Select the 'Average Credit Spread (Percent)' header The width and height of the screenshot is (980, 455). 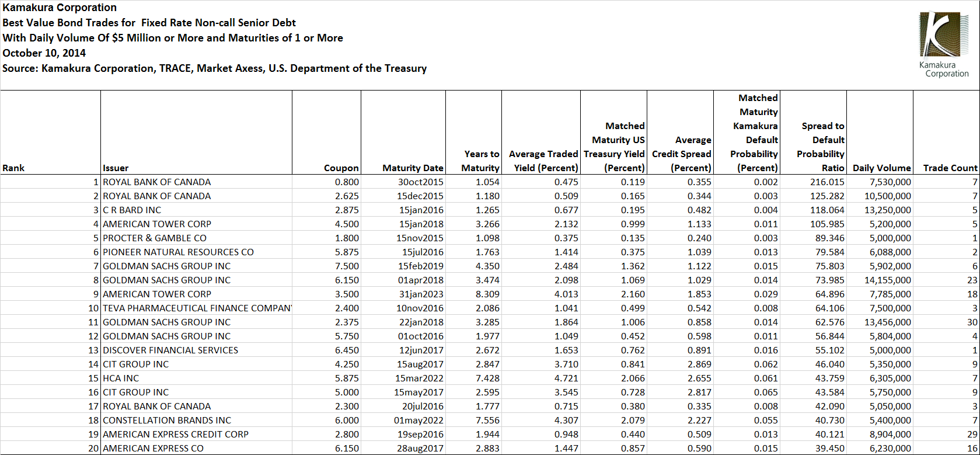click(682, 154)
